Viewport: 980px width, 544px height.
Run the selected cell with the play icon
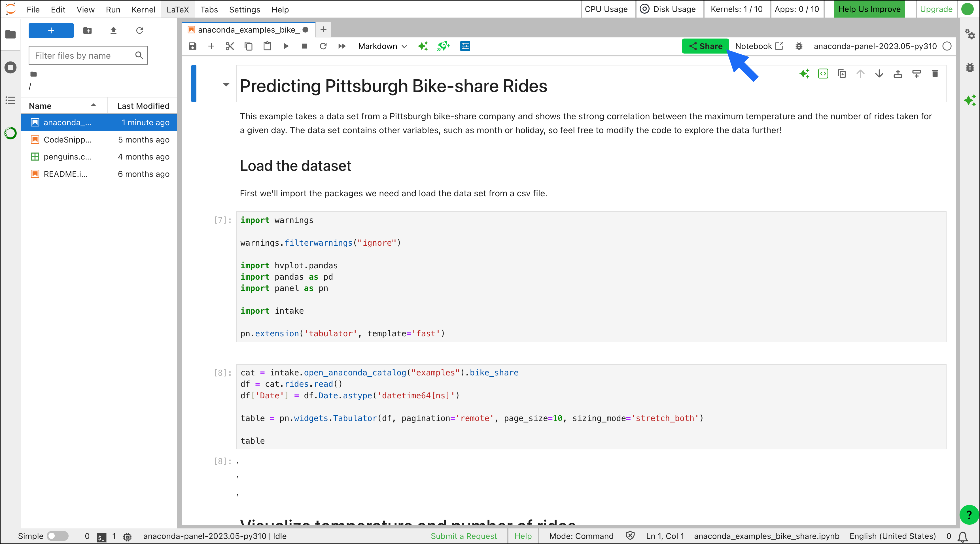[286, 46]
